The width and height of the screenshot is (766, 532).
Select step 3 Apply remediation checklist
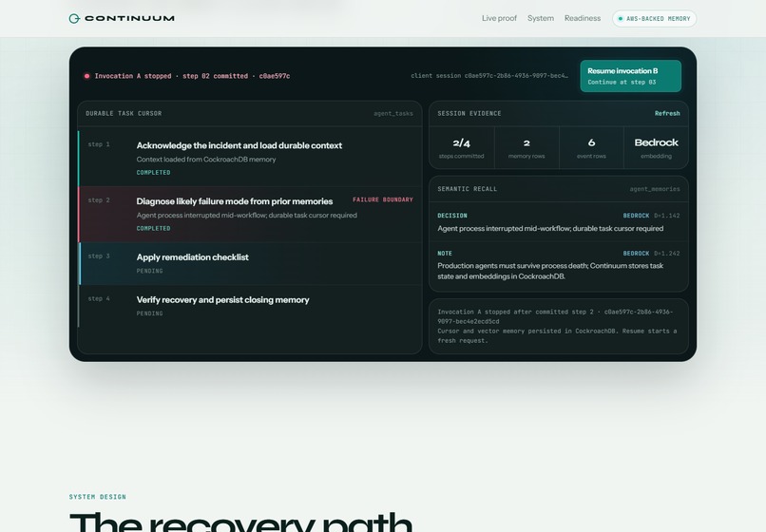pos(250,263)
